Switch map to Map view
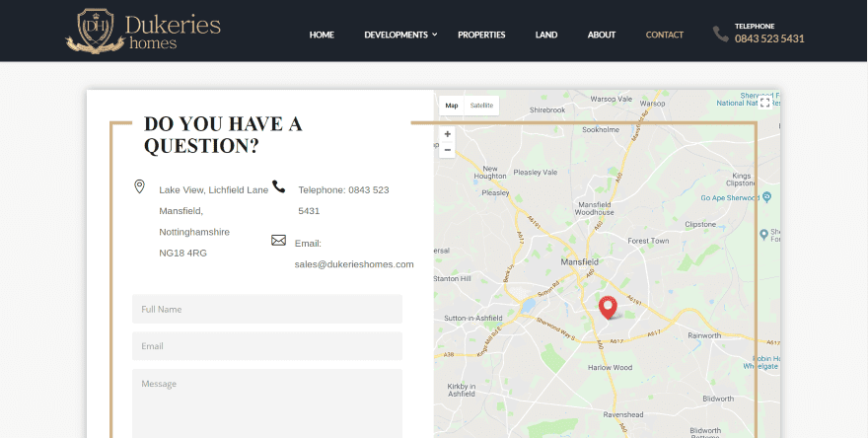The height and width of the screenshot is (438, 868). tap(452, 105)
